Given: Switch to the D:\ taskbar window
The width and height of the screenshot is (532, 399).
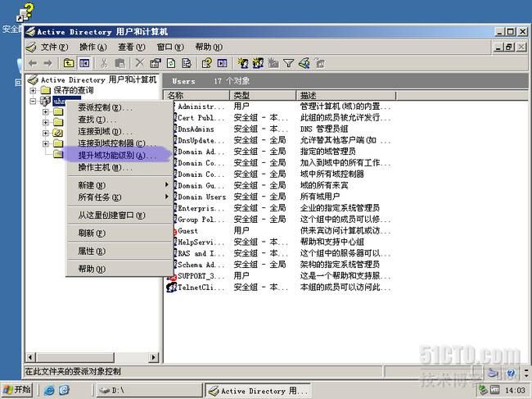Looking at the screenshot, I should click(x=149, y=391).
